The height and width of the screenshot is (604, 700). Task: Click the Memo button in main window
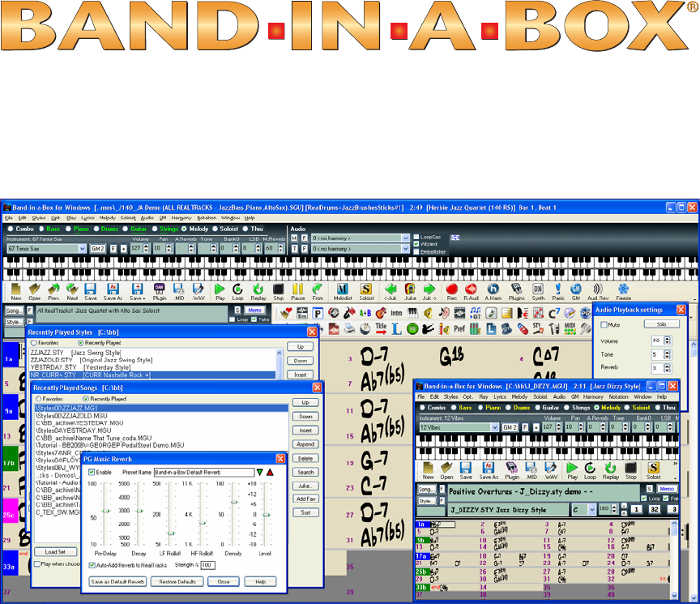click(255, 310)
